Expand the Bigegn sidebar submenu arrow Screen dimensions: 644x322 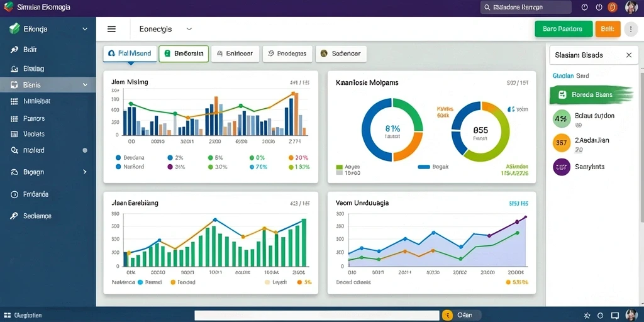[x=85, y=172]
